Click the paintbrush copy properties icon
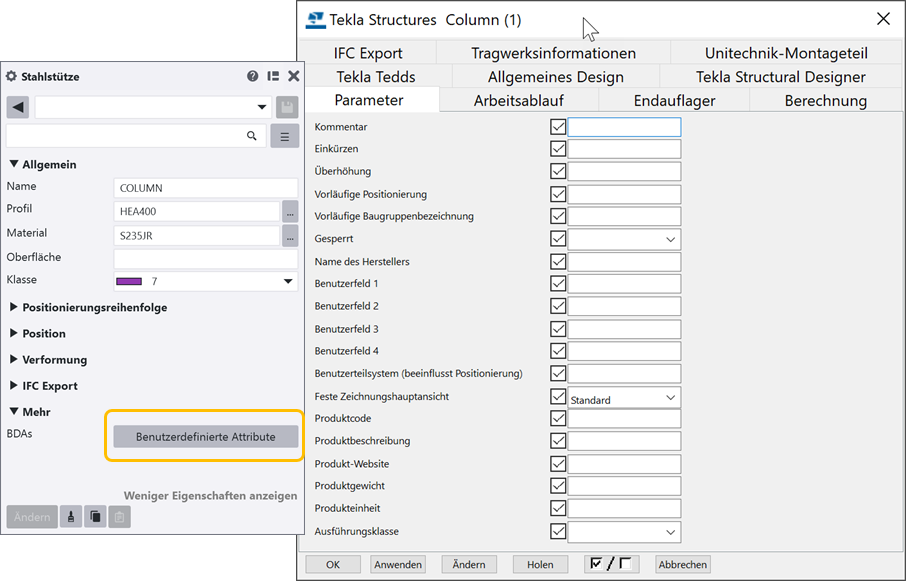This screenshot has height=581, width=906. pos(71,517)
